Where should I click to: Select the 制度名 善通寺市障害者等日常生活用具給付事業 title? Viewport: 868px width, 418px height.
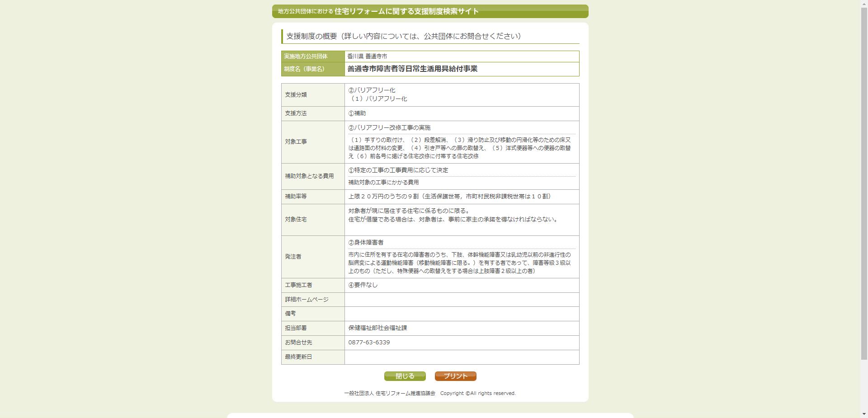click(x=414, y=69)
